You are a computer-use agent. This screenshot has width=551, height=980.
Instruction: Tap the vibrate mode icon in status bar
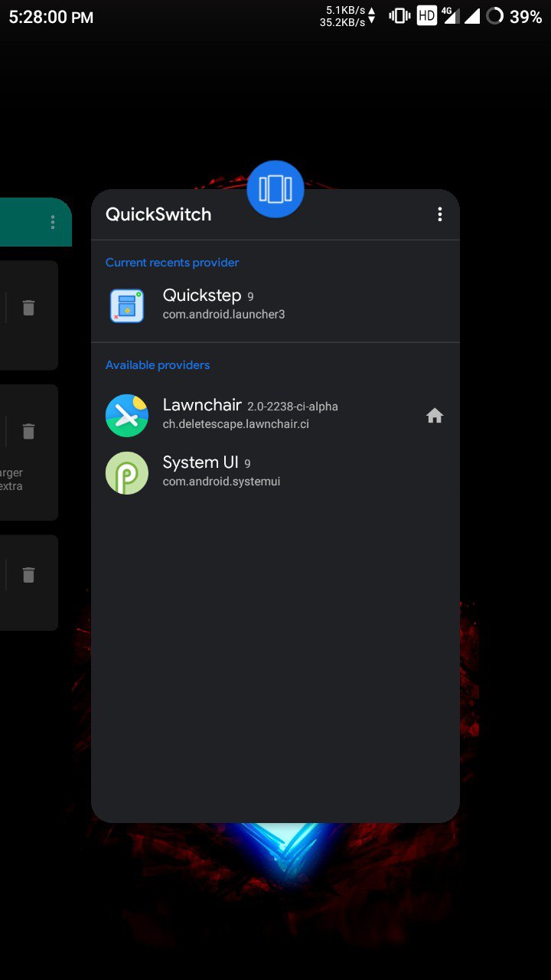[x=399, y=16]
